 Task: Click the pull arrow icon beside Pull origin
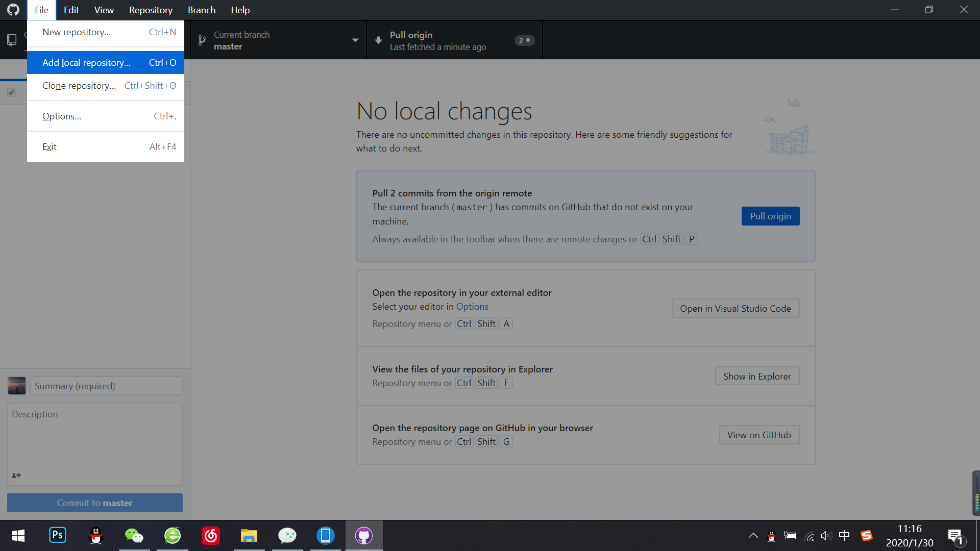[378, 40]
